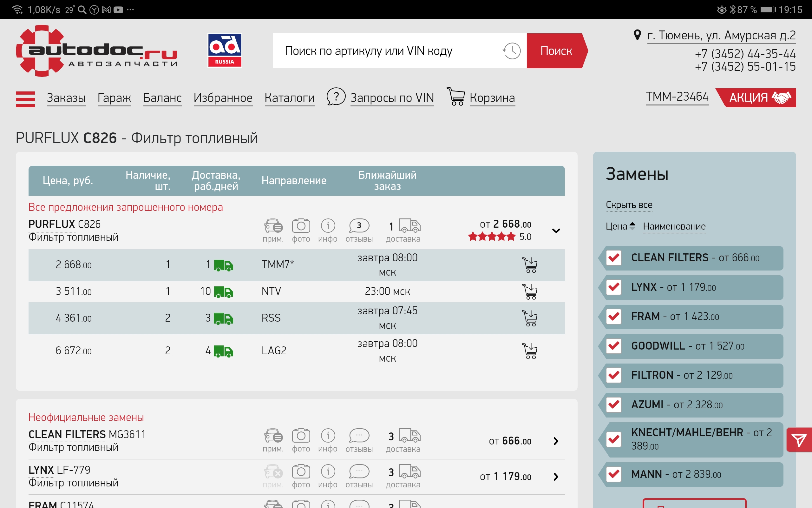Uncheck MANN replacement checkbox
Screen dimensions: 812x508
pos(614,474)
